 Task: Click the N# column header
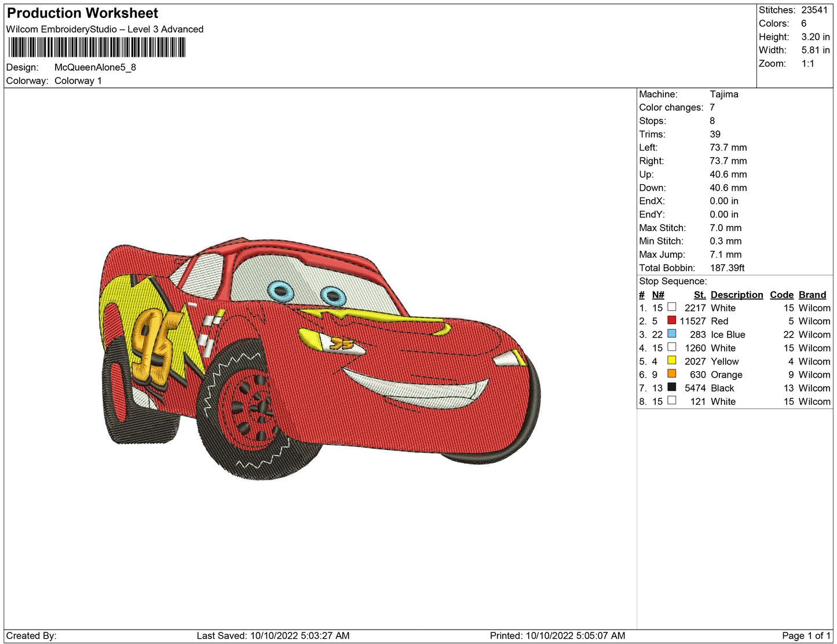click(657, 295)
